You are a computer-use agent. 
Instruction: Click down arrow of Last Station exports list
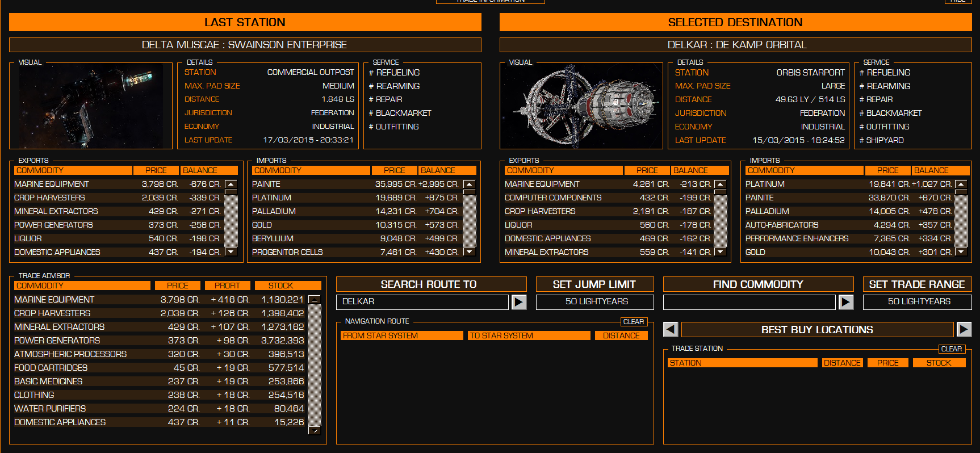pos(231,251)
